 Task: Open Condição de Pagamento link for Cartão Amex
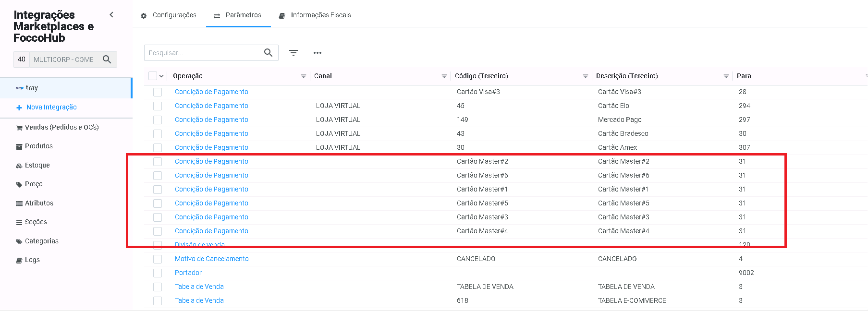coord(211,147)
